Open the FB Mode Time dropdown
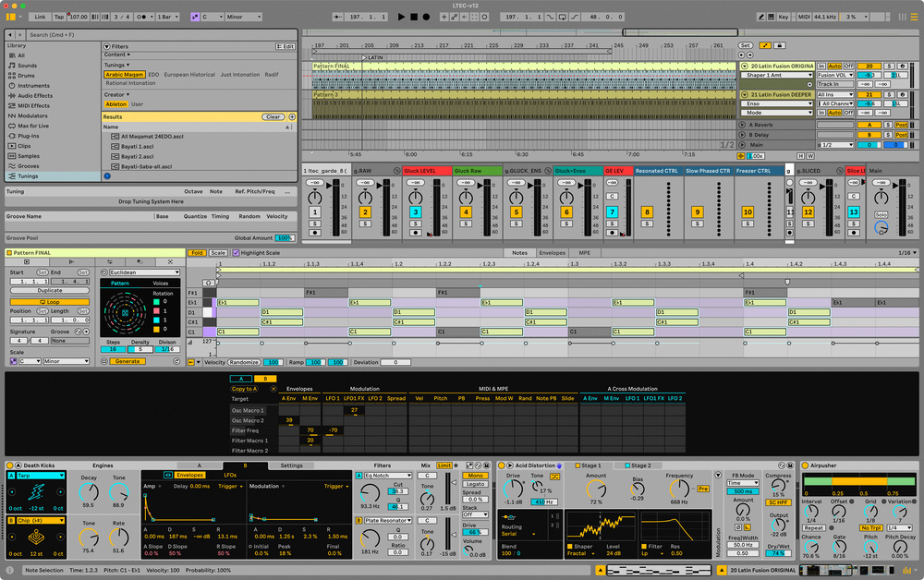Viewport: 924px width, 580px height. click(743, 482)
